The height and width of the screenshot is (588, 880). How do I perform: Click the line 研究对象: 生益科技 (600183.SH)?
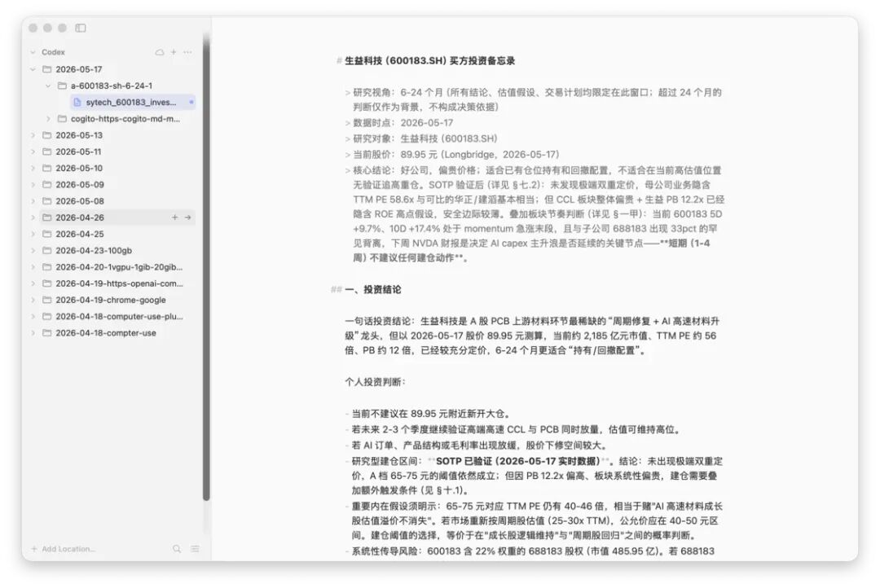click(x=425, y=138)
